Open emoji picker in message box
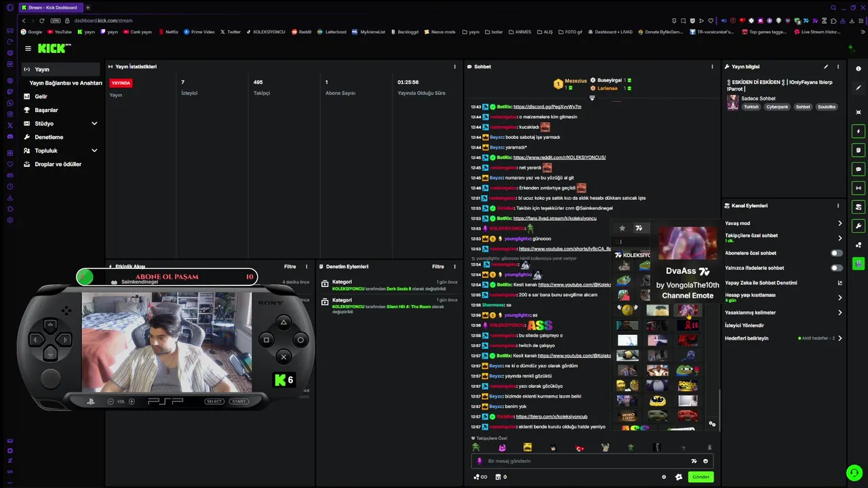The width and height of the screenshot is (868, 488). click(705, 461)
